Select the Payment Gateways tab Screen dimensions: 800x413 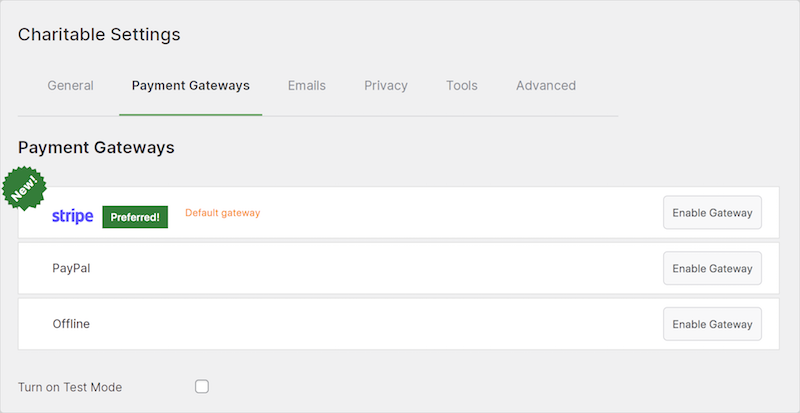(x=191, y=85)
